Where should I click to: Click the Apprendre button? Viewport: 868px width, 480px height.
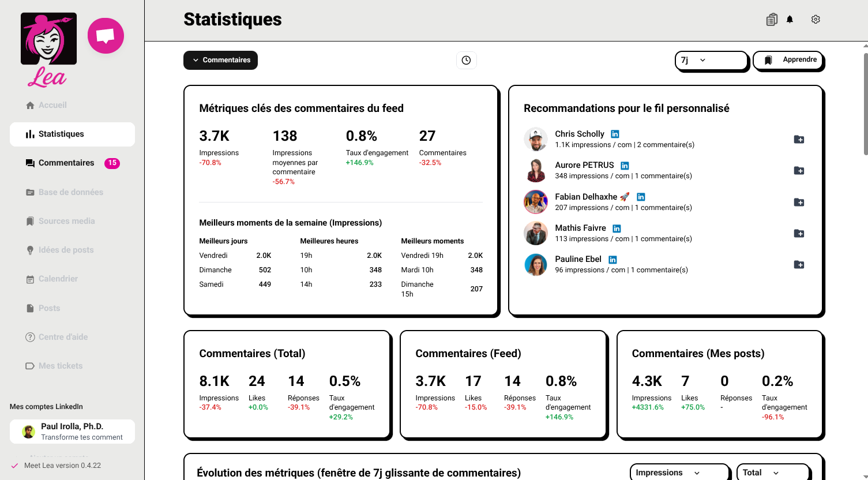point(788,60)
